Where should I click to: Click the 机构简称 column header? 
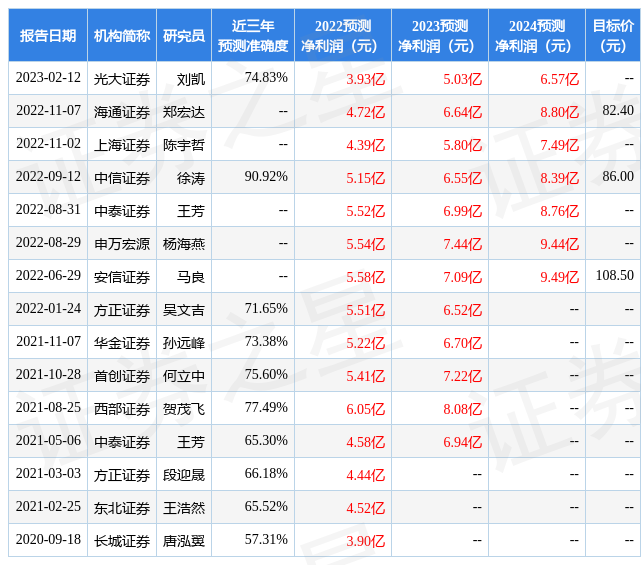coord(122,35)
